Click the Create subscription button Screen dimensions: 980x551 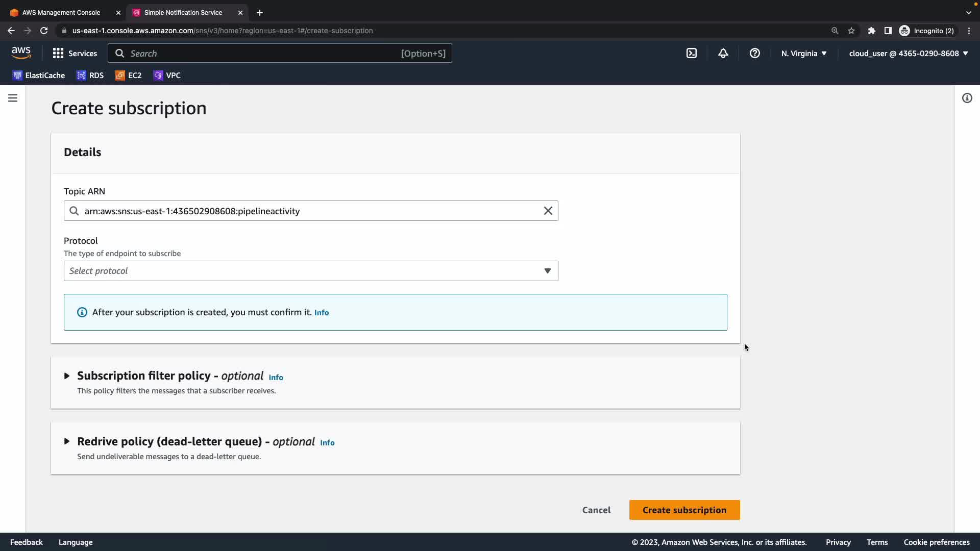click(684, 510)
